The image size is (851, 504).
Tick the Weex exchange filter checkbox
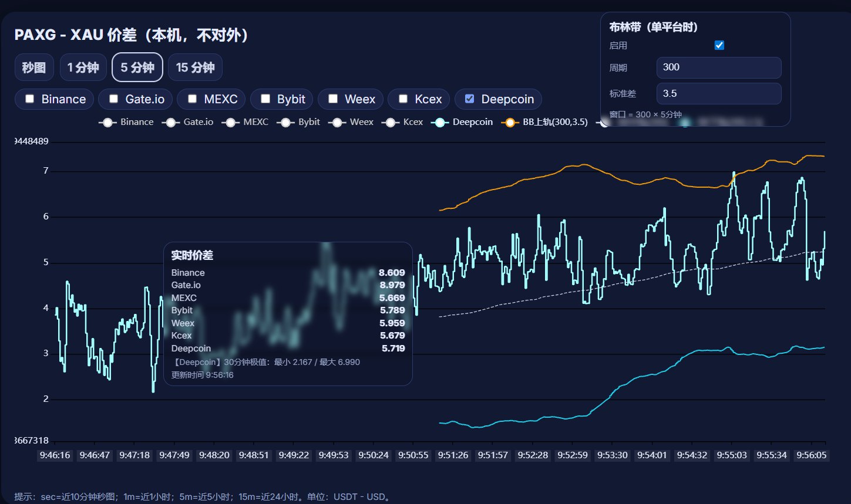333,99
